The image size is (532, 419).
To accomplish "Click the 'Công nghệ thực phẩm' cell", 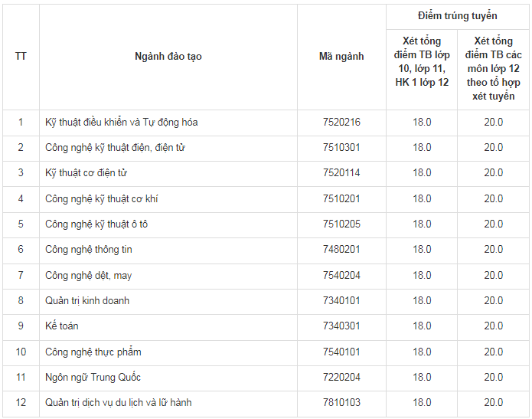I will [x=93, y=352].
